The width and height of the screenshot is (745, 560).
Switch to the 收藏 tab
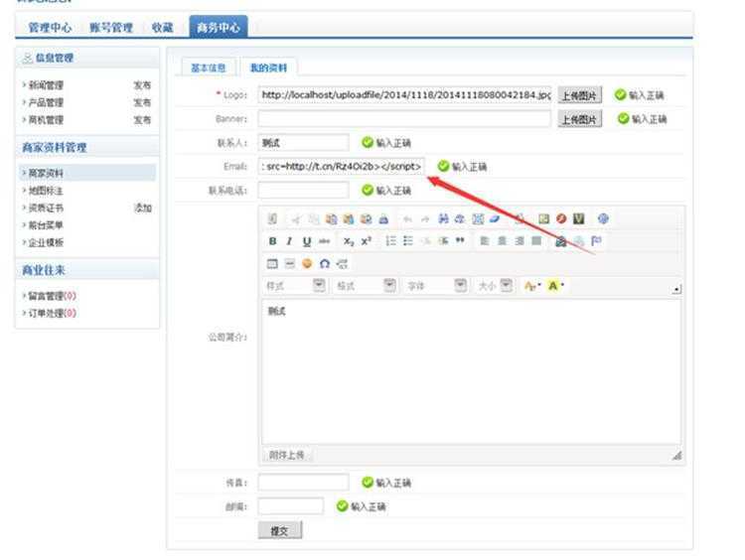(x=162, y=28)
